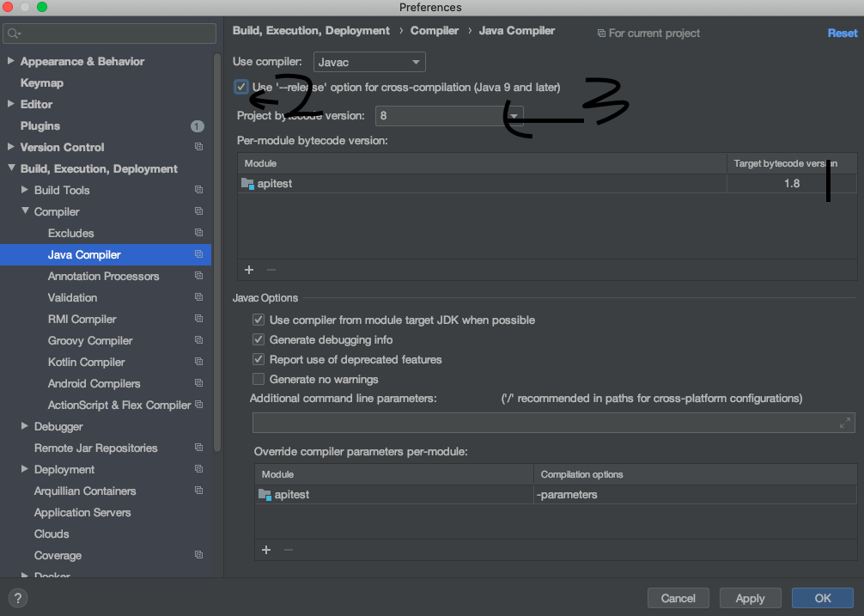Click the Compilation options column header
This screenshot has width=864, height=616.
(x=695, y=474)
